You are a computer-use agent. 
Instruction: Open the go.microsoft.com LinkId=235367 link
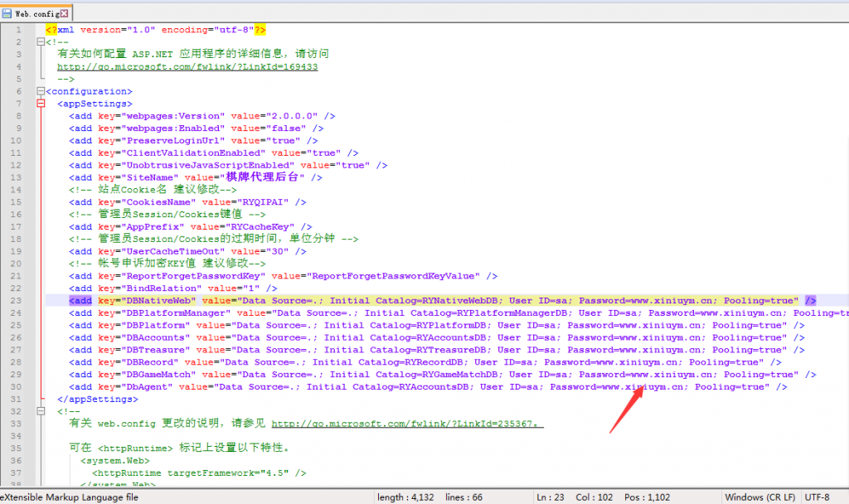pyautogui.click(x=406, y=424)
